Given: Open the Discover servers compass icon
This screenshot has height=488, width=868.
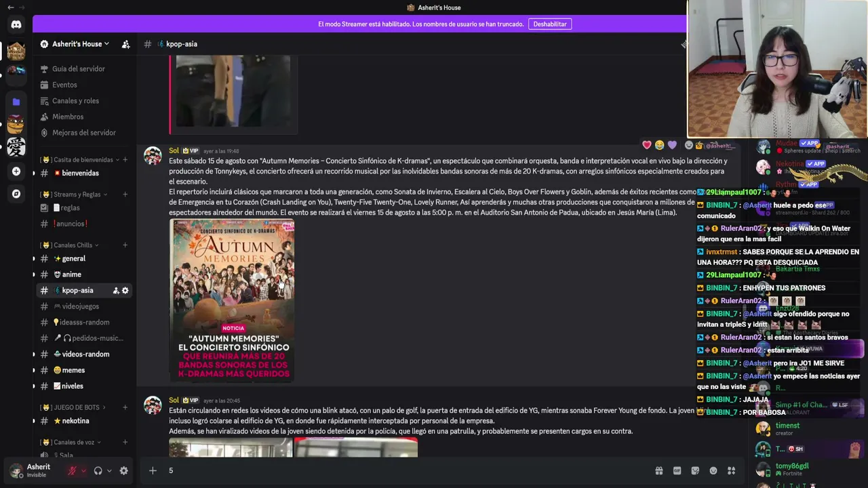Looking at the screenshot, I should 16,194.
